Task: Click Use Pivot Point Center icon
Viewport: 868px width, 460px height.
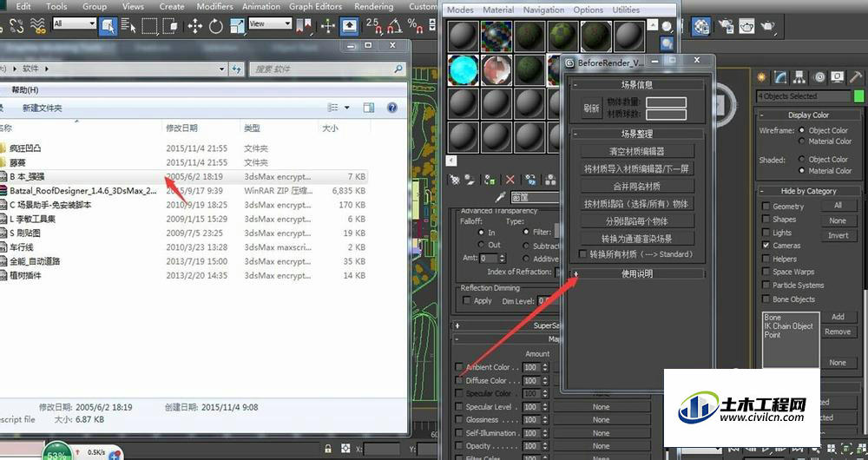Action: pos(304,25)
